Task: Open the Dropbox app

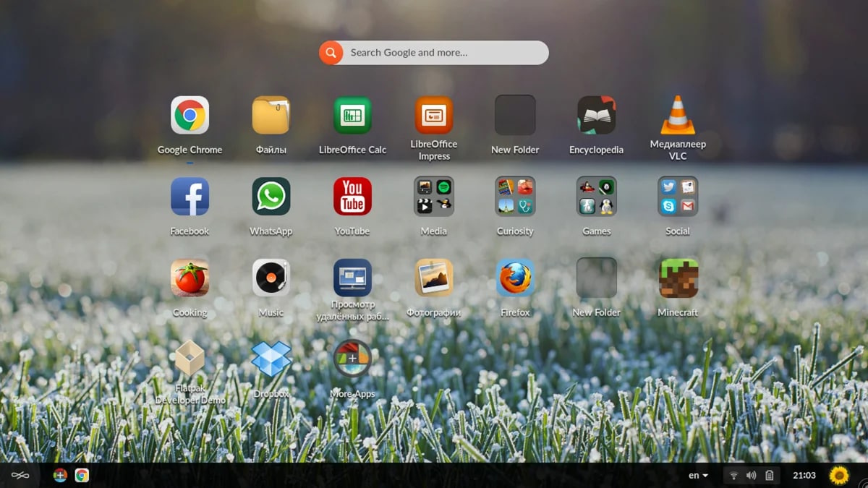Action: point(271,359)
